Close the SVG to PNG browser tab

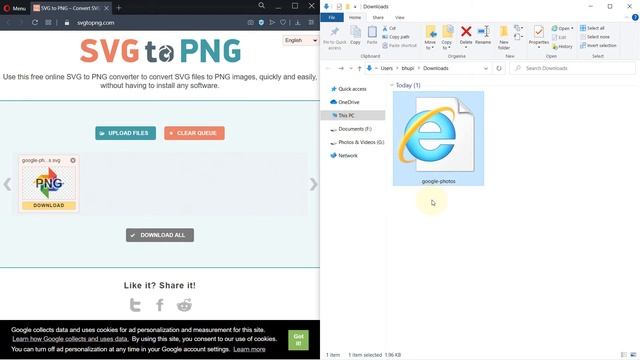(107, 8)
